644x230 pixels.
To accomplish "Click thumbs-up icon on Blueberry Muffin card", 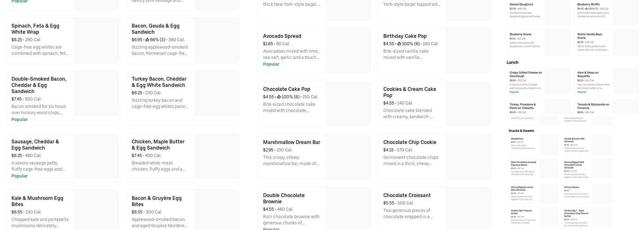I will point(586,9).
